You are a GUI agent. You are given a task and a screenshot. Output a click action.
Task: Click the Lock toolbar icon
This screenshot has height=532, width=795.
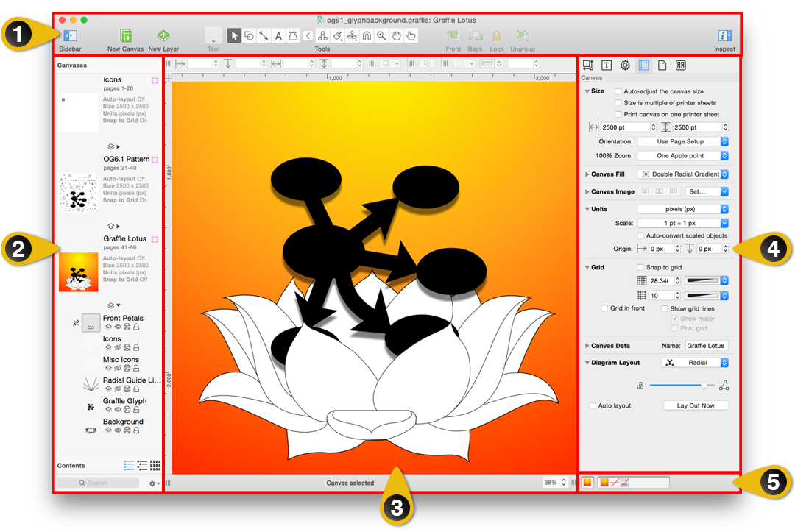tap(497, 35)
